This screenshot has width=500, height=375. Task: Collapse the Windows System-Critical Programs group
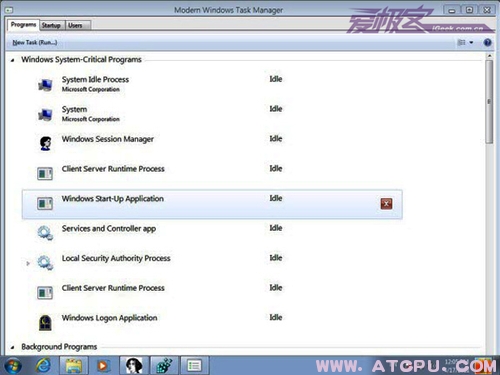[13, 60]
